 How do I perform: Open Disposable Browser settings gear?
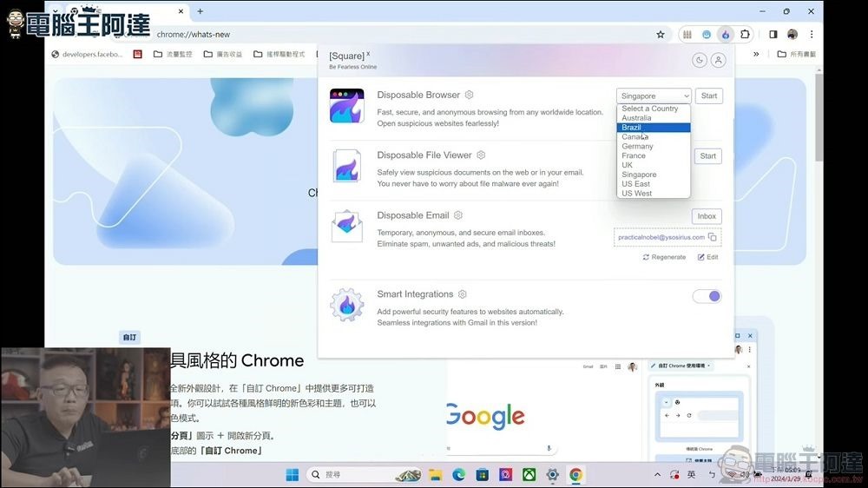[x=469, y=95]
